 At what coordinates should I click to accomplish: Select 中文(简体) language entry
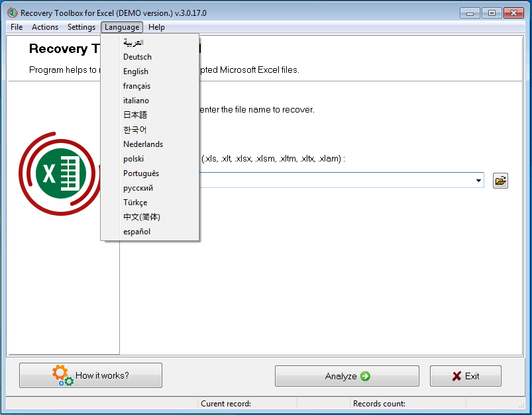(x=140, y=216)
